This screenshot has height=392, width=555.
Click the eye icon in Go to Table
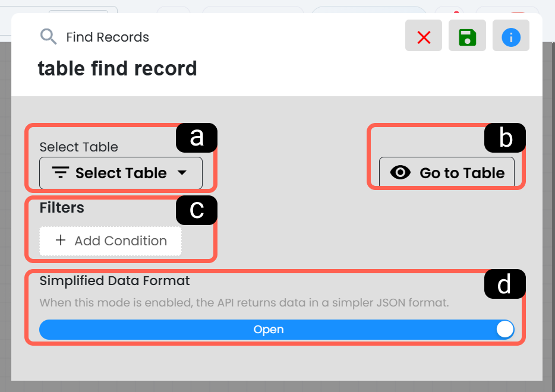coord(401,173)
